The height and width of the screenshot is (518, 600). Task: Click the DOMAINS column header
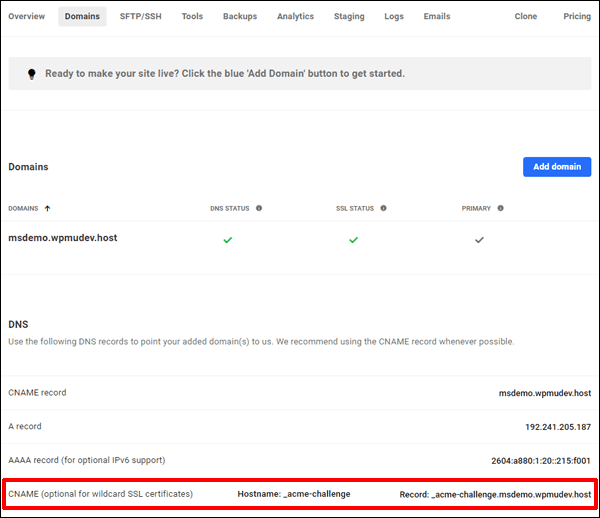pos(23,209)
